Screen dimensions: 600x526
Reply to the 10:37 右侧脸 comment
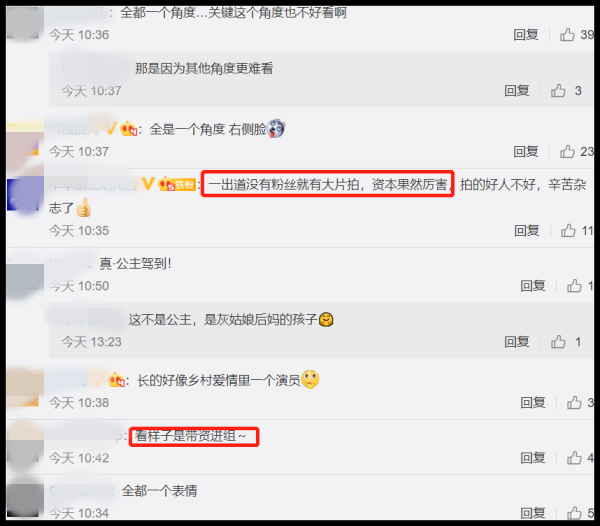[526, 151]
